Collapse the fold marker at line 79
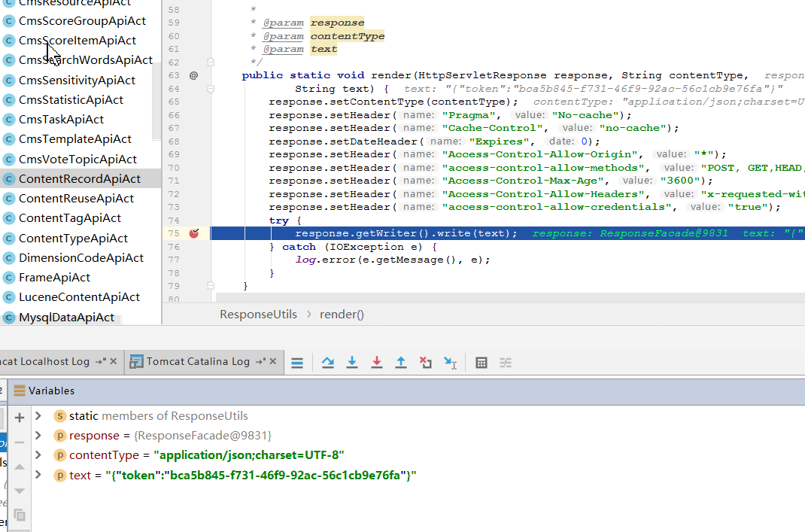 pyautogui.click(x=211, y=286)
